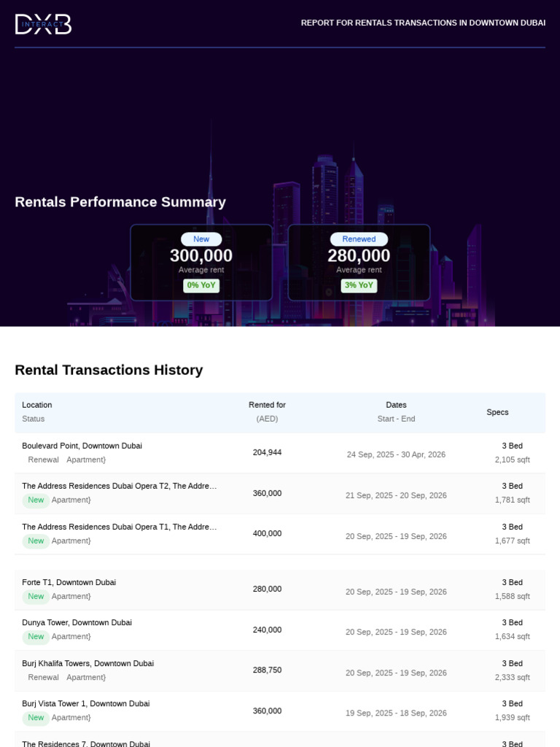Click the 3% YoY tag
The width and height of the screenshot is (560, 747).
[x=359, y=285]
